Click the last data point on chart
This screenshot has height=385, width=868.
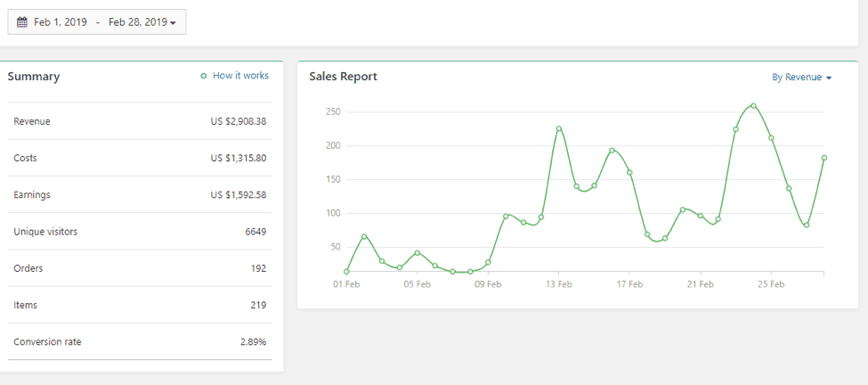point(824,158)
